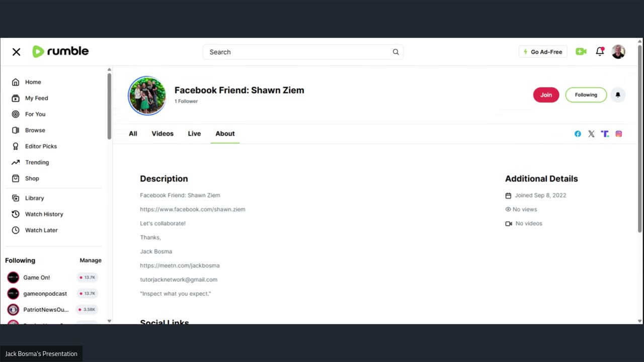This screenshot has height=362, width=644.
Task: Click the page scrollbar up arrow
Action: coord(639,41)
